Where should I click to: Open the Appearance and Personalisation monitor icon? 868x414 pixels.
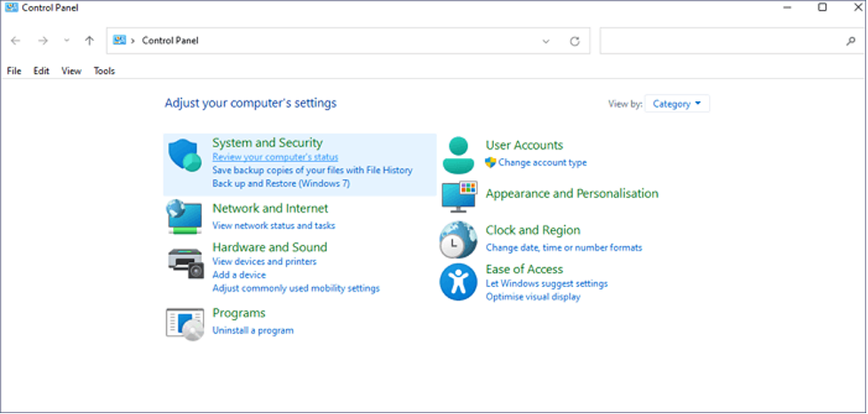pyautogui.click(x=459, y=196)
